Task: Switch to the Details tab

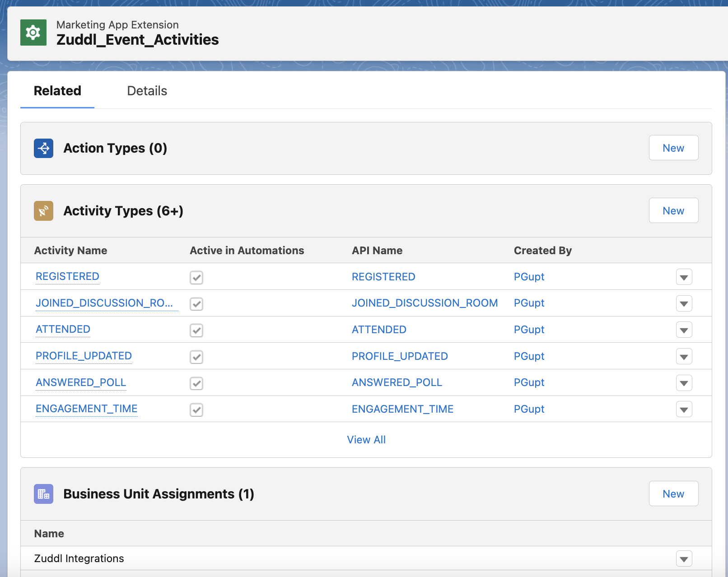Action: [147, 91]
